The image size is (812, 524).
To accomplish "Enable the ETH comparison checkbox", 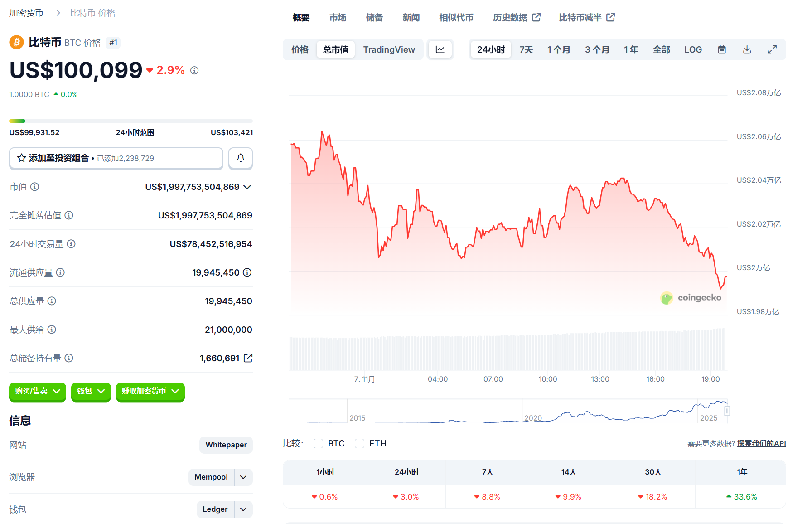I will click(359, 443).
